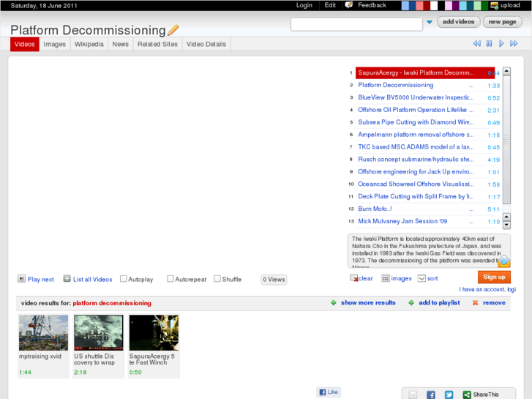Open the Related Sites tab

pyautogui.click(x=157, y=44)
